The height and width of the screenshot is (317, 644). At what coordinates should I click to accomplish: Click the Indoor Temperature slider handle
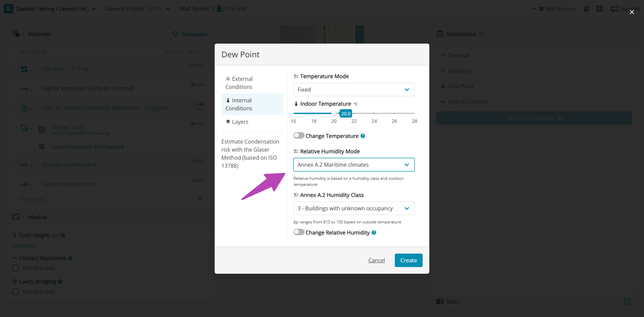pyautogui.click(x=334, y=113)
